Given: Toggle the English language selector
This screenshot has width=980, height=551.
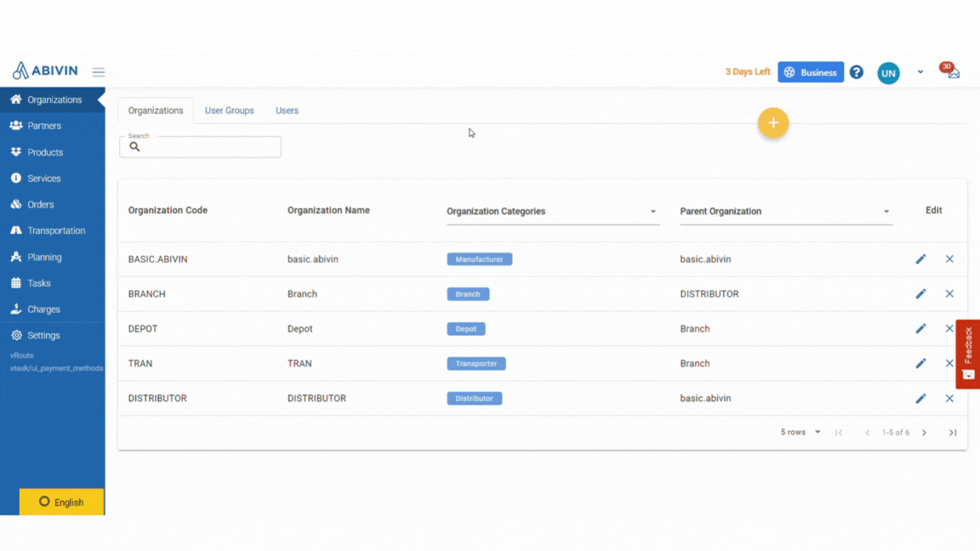Looking at the screenshot, I should click(x=61, y=502).
